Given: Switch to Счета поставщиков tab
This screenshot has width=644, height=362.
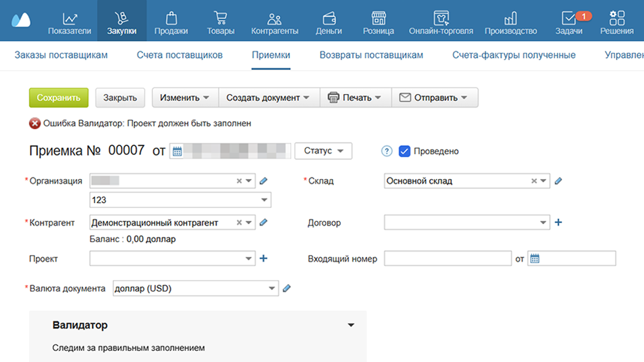Looking at the screenshot, I should tap(180, 55).
